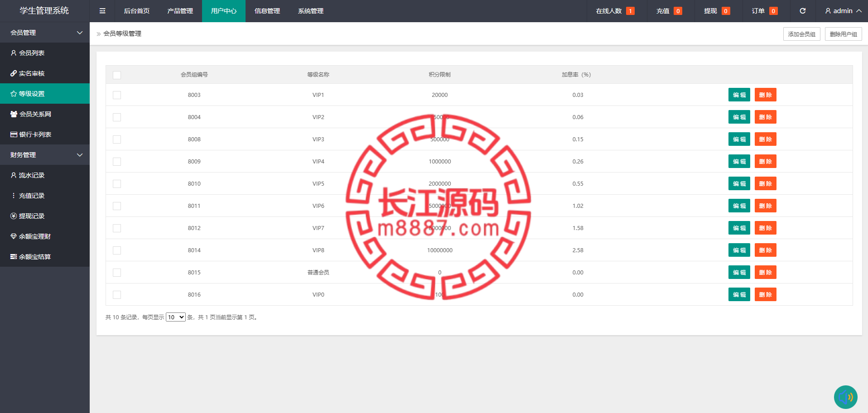
Task: Click the refresh icon in top bar
Action: click(802, 11)
